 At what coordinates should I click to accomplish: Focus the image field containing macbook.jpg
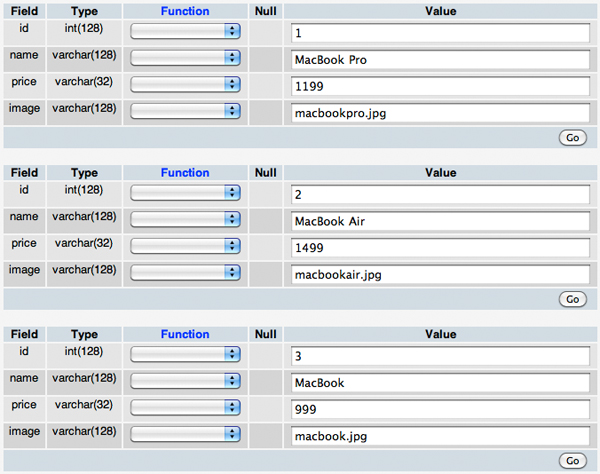click(440, 436)
